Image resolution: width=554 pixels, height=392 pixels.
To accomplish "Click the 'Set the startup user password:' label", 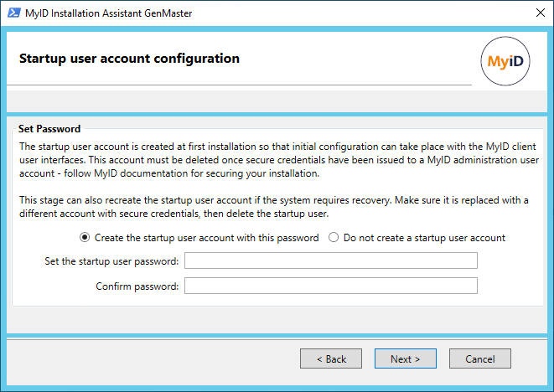I will [x=111, y=261].
